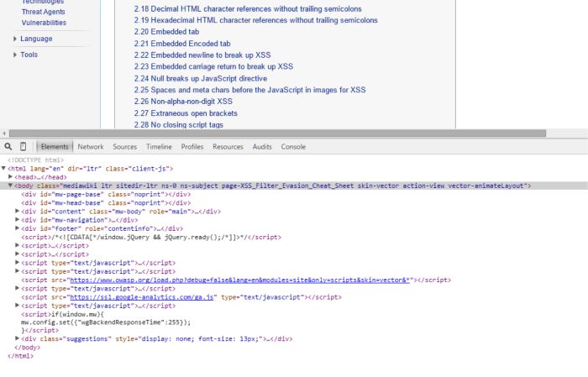588x377 pixels.
Task: Select the CDATA jQuery.ready script line
Action: click(151, 237)
